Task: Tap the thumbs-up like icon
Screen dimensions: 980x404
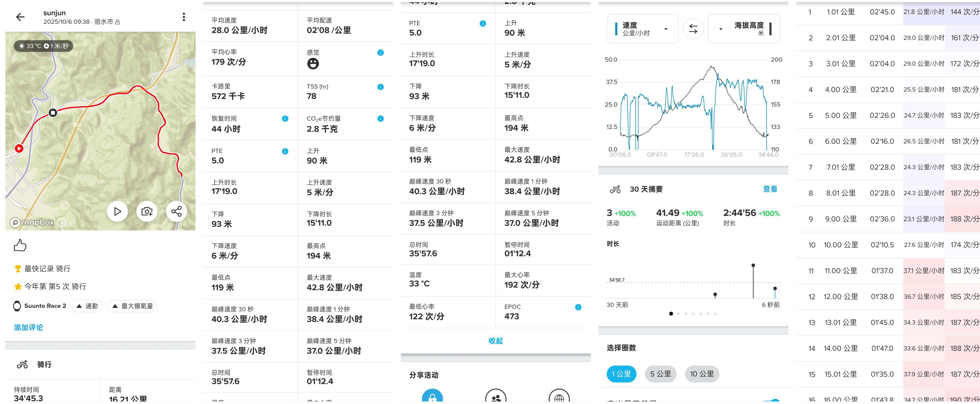Action: click(20, 245)
